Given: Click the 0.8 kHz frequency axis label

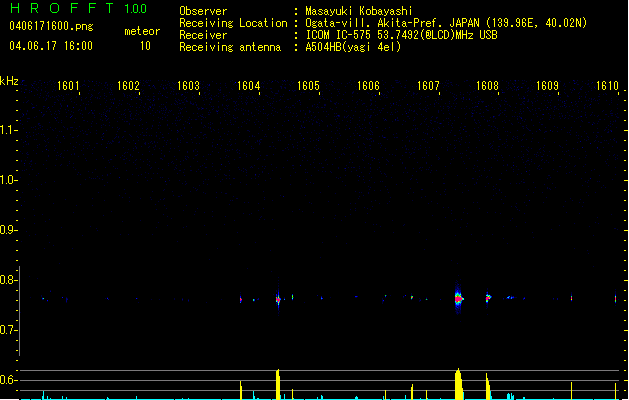Looking at the screenshot, I should tap(8, 280).
